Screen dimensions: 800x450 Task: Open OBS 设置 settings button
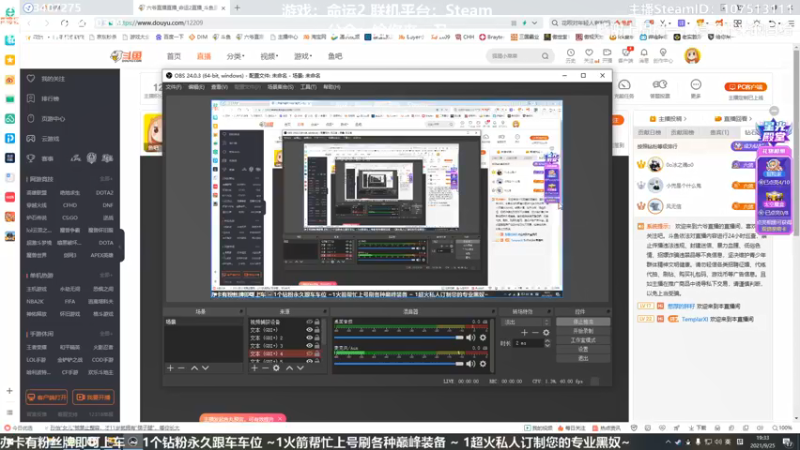[x=583, y=349]
